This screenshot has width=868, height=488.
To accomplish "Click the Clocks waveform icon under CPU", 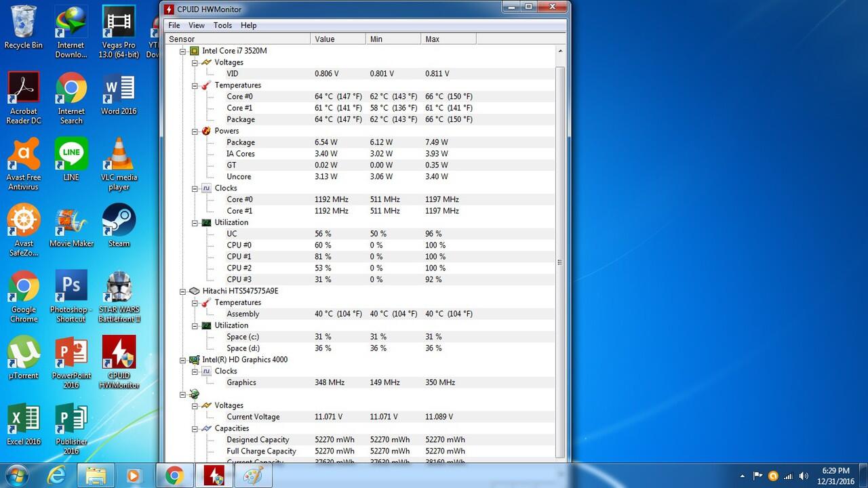I will tap(206, 188).
